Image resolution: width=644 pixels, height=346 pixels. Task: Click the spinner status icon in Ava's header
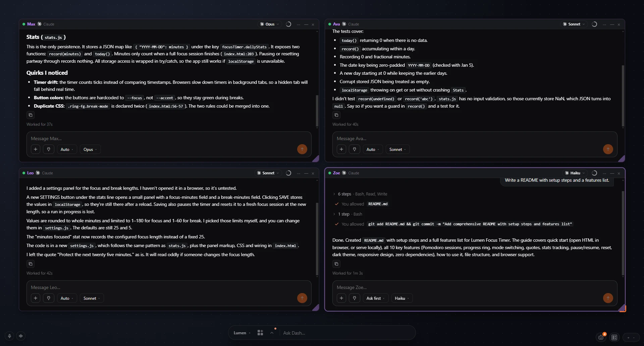pos(594,24)
